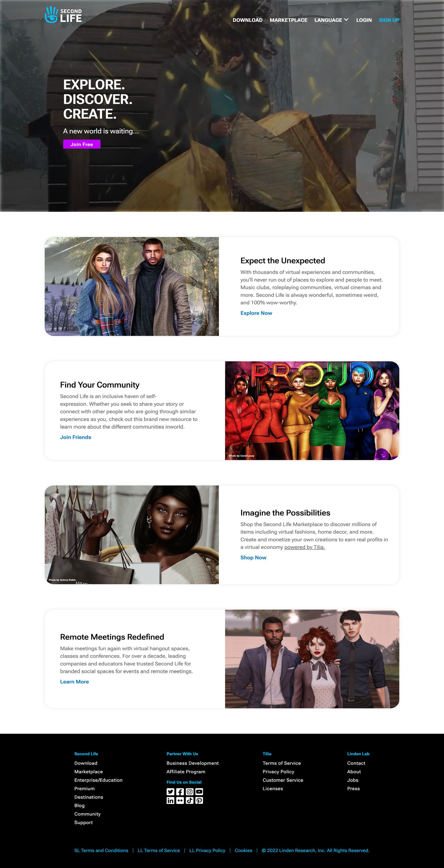Open the Facebook social icon
Viewport: 444px width, 868px height.
[180, 792]
